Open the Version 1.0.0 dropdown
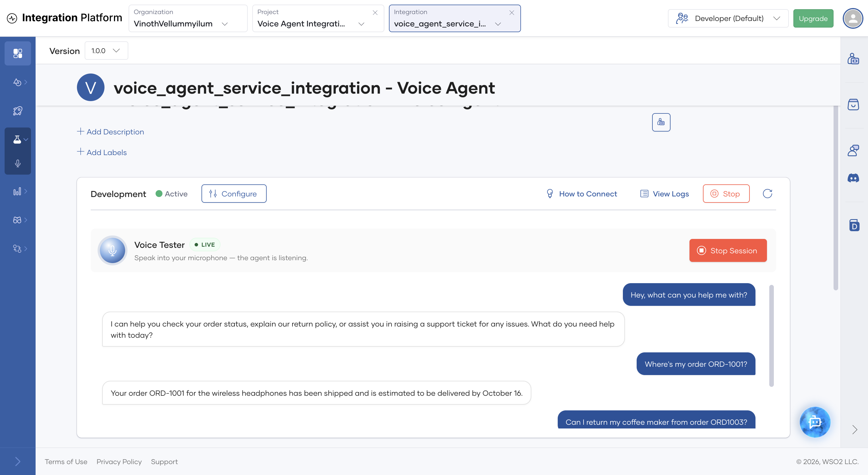The height and width of the screenshot is (475, 868). tap(106, 51)
